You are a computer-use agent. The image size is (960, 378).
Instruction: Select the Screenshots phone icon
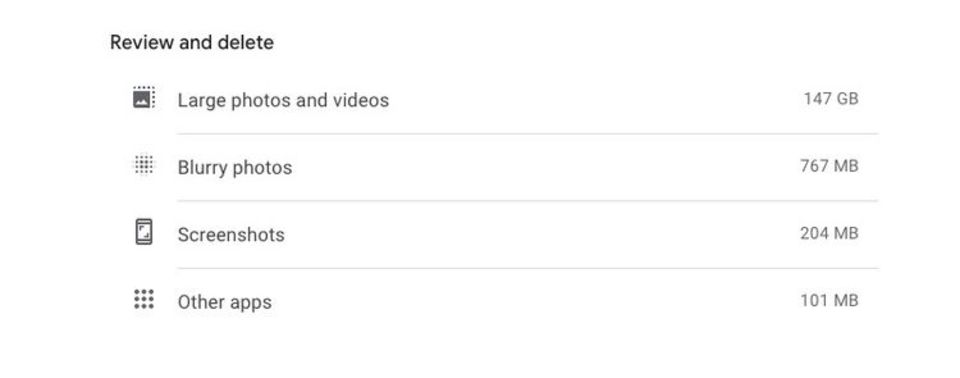(x=144, y=232)
